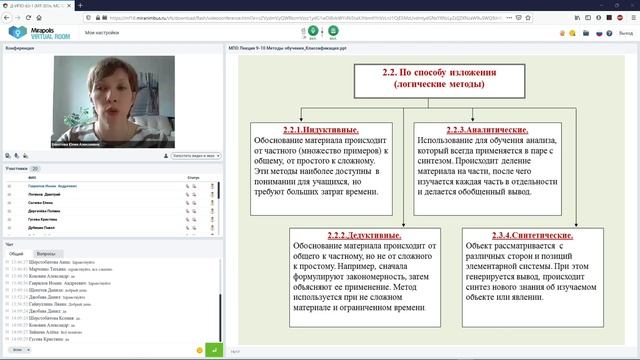Screen dimensions: 640x360
Task: Open the folder icon in header
Action: coord(586,33)
